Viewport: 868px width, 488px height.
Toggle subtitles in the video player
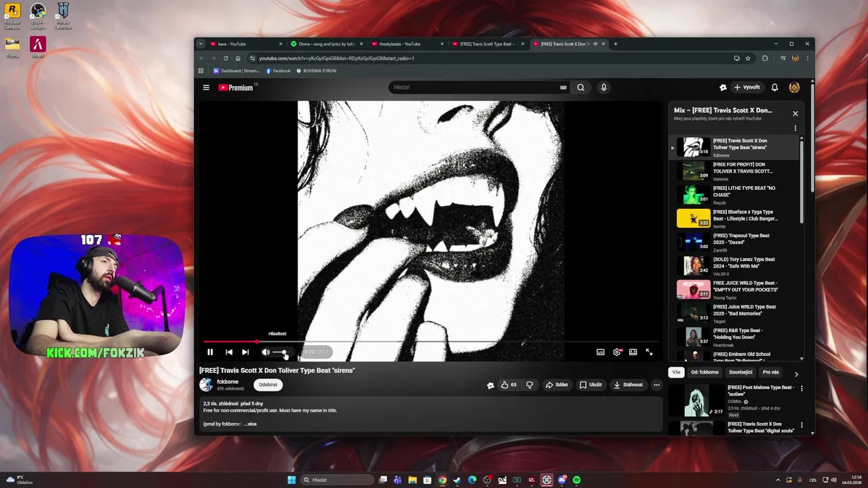click(x=600, y=352)
